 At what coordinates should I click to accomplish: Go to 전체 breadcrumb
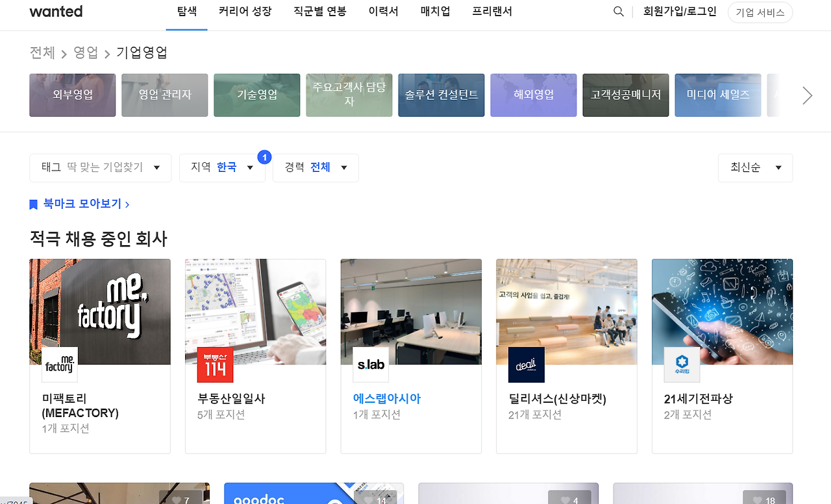click(42, 53)
